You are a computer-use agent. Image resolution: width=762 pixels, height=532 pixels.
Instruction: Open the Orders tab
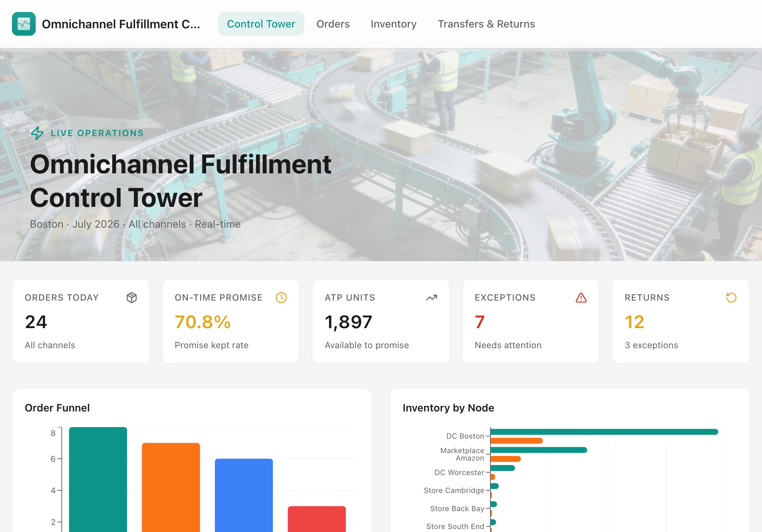[333, 24]
